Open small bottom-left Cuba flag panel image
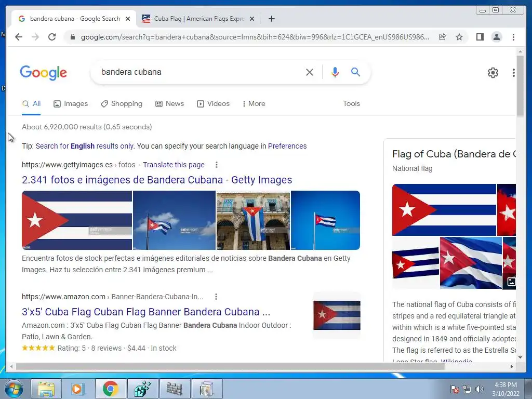532x399 pixels. (416, 263)
